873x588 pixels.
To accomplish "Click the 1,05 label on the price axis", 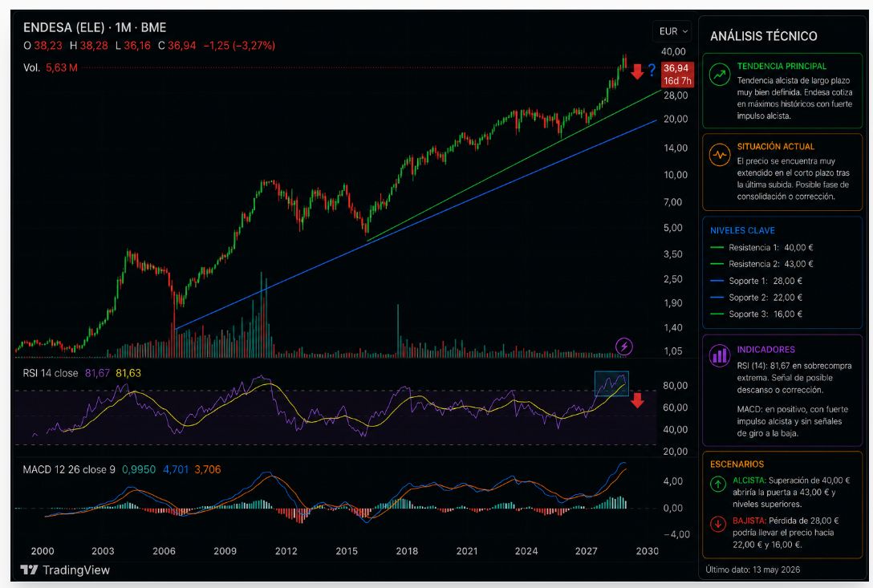I will tap(672, 351).
